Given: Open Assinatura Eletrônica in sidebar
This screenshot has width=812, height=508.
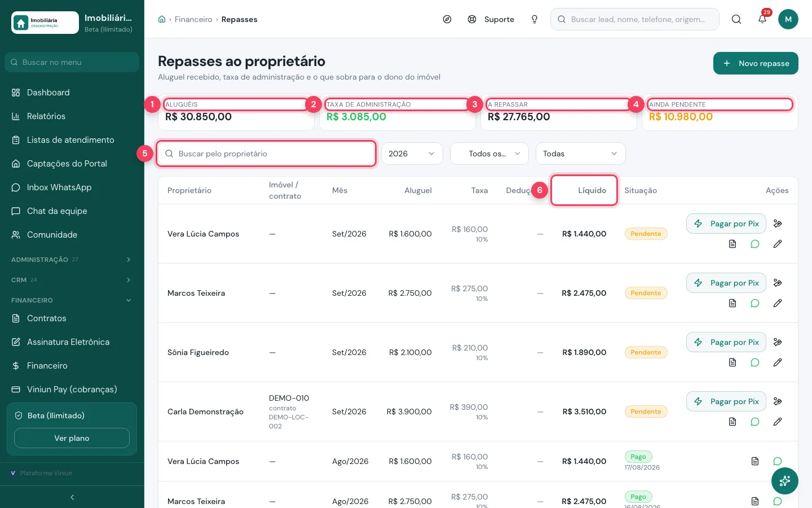Looking at the screenshot, I should tap(72, 342).
